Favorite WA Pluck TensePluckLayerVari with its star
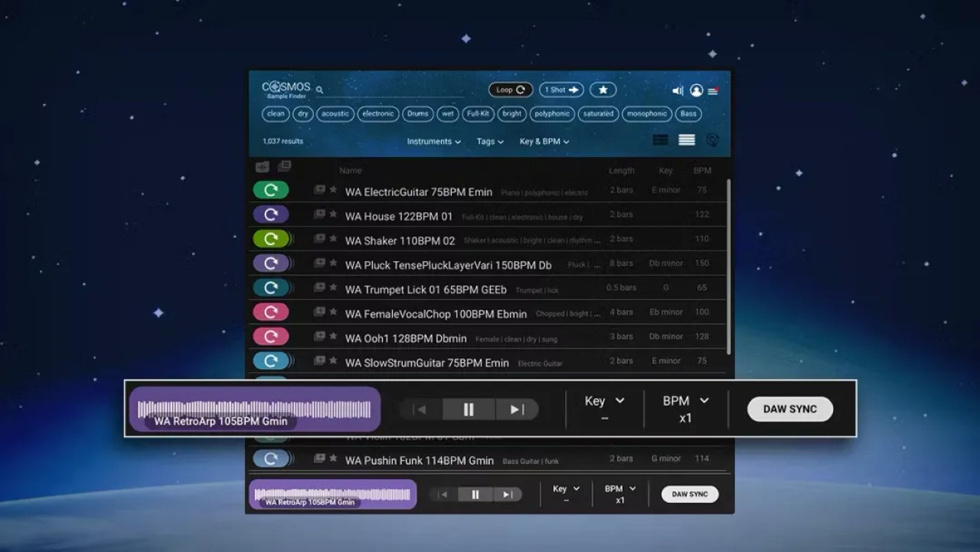The width and height of the screenshot is (980, 552). point(333,263)
